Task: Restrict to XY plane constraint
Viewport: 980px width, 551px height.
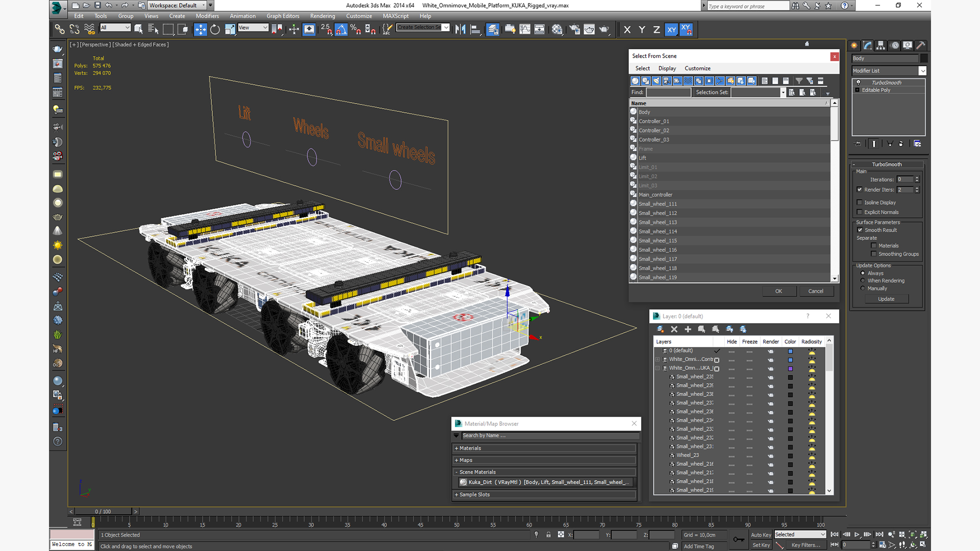Action: (671, 30)
